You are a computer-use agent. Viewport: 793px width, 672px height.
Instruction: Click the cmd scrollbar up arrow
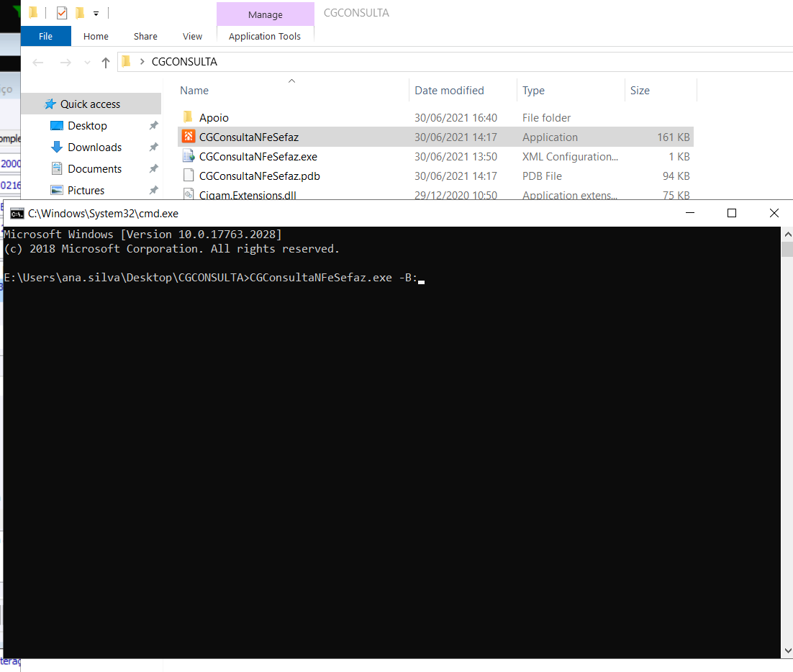pyautogui.click(x=787, y=234)
